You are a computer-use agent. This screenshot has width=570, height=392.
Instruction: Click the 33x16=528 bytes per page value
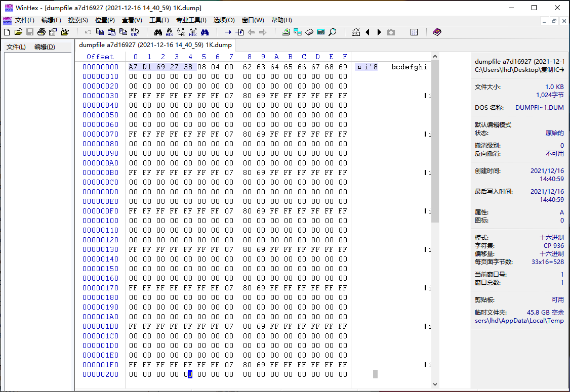547,262
